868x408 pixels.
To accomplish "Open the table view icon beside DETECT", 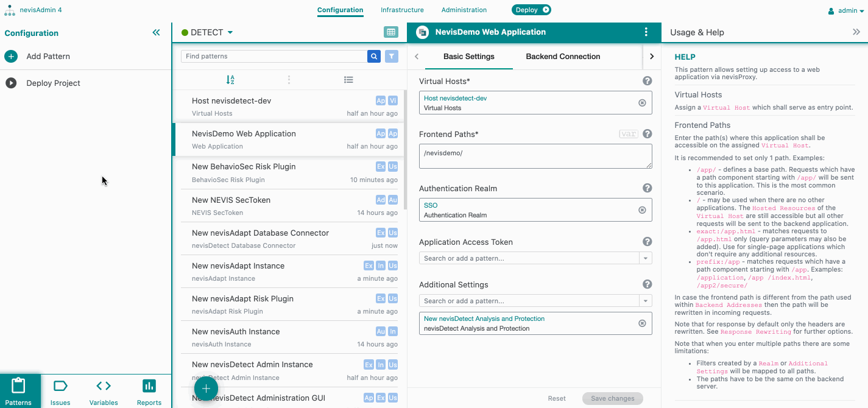I will point(391,32).
